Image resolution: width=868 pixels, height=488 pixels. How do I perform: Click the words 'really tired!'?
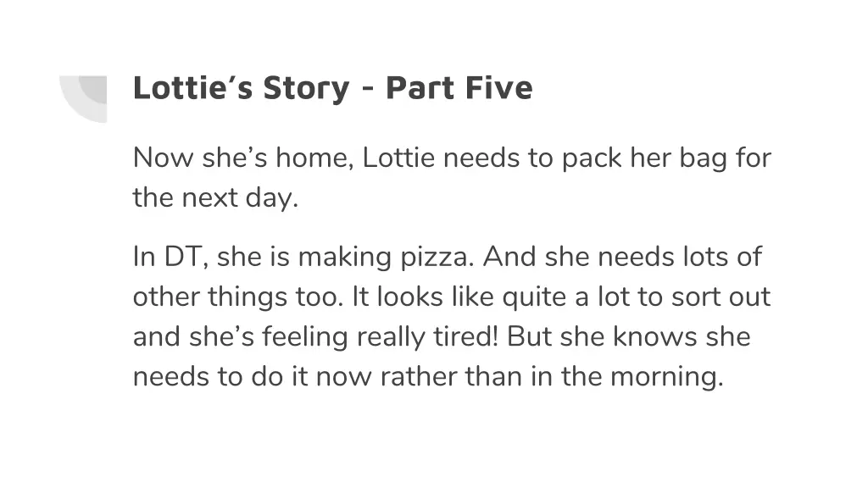[427, 337]
